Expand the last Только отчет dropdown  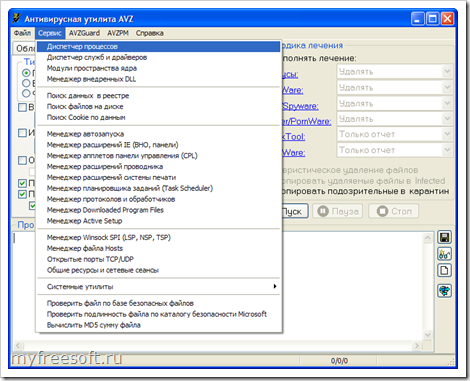pos(447,150)
